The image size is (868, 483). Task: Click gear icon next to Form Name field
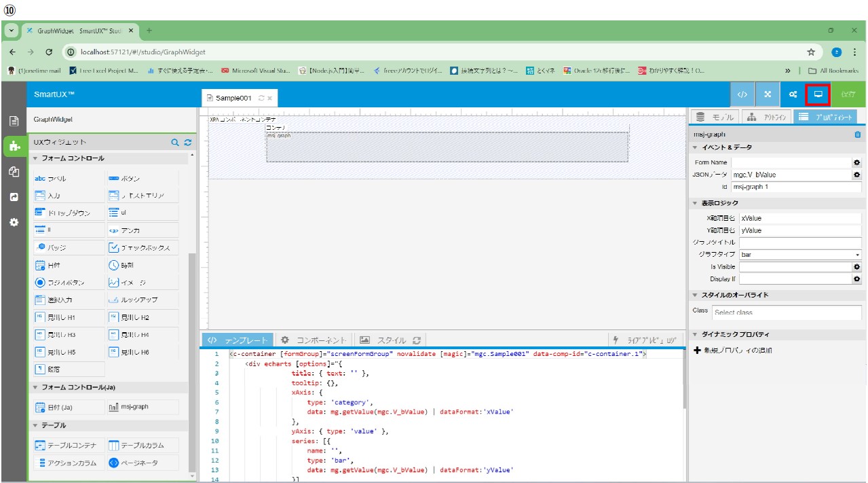coord(856,162)
